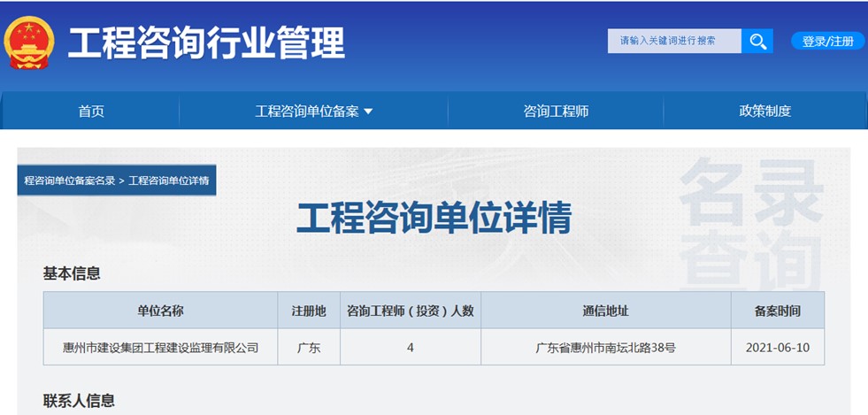Open the 政策制度 navigation item
Viewport: 868px width, 415px height.
765,111
